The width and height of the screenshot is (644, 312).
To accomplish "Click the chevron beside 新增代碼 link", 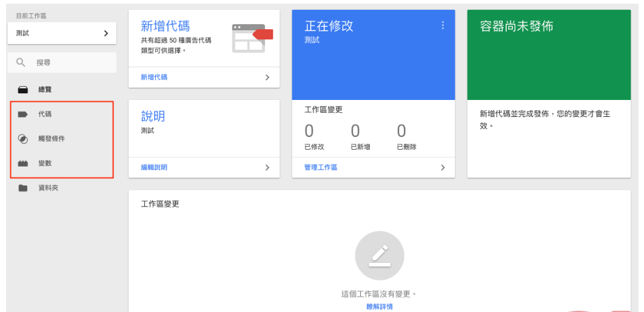I will tap(267, 78).
